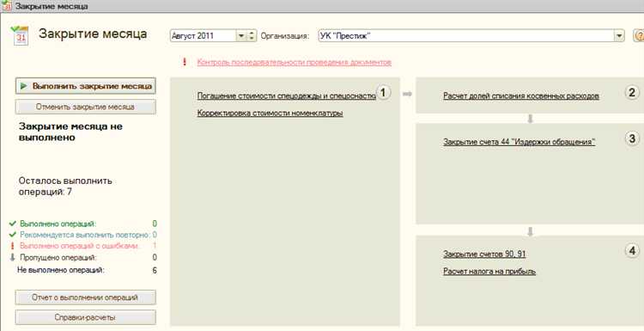The image size is (644, 331).
Task: Click the calendar icon beside Закрытие месяца heading
Action: coord(20,35)
